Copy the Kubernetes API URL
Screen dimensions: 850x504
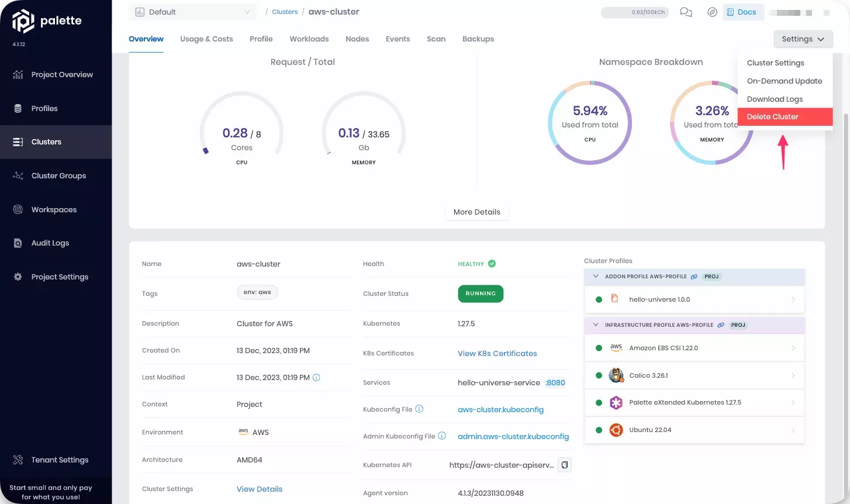tap(565, 465)
